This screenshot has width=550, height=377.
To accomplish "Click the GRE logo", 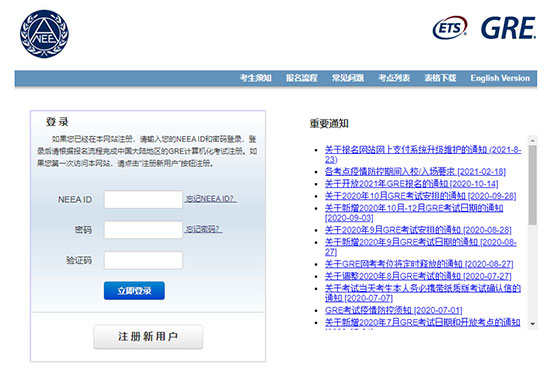I will (x=508, y=28).
